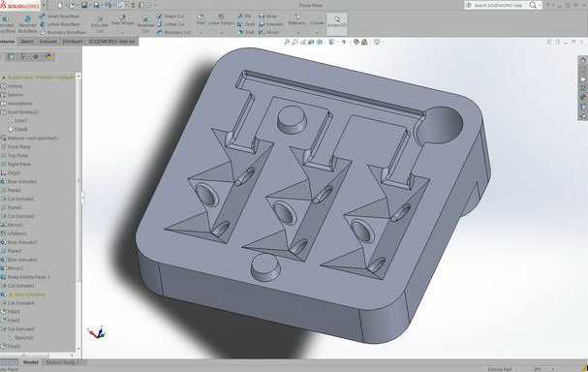Screen dimensions: 588x372
Task: Open the DisplayManager panel tab
Action: (x=48, y=56)
